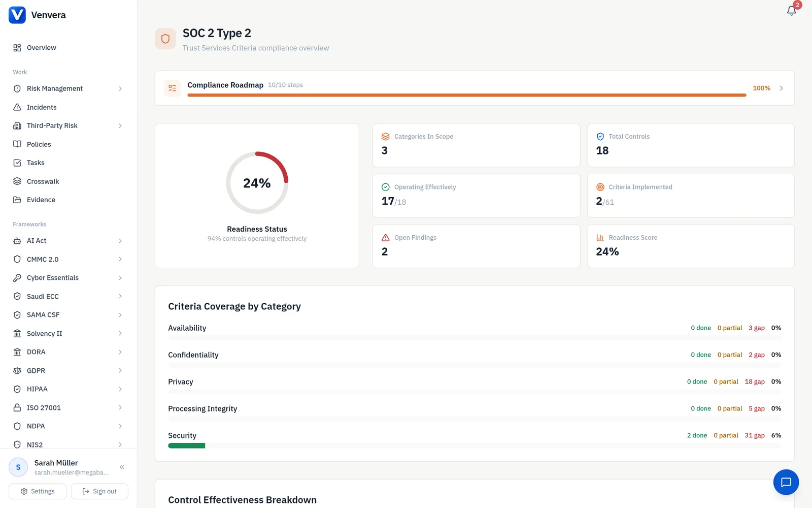The width and height of the screenshot is (812, 508).
Task: Click Solvency II bank icon
Action: coord(17,334)
